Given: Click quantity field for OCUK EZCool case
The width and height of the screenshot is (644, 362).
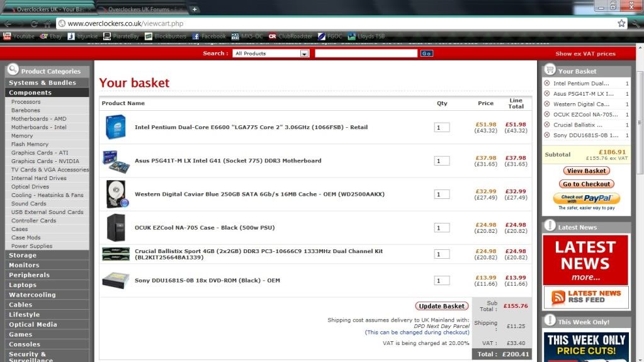Looking at the screenshot, I should click(441, 228).
